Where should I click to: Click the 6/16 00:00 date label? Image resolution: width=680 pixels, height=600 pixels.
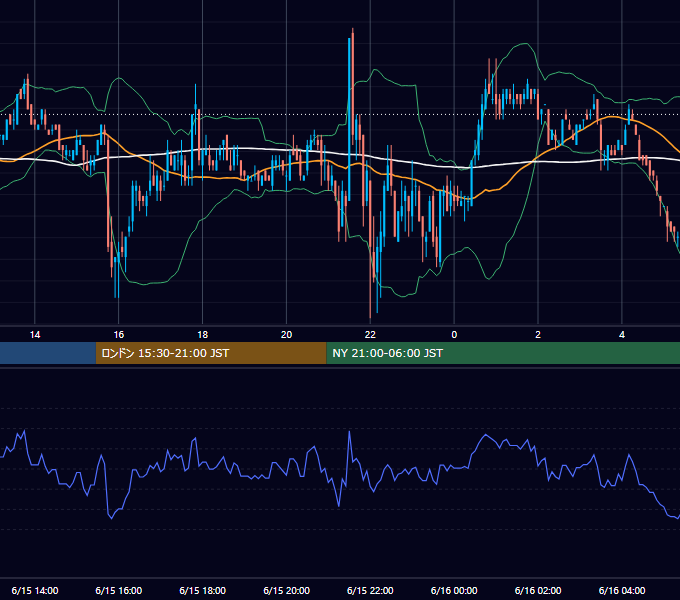tap(454, 590)
